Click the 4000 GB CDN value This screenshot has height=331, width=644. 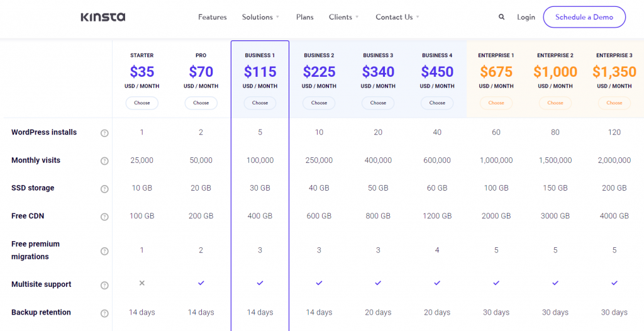(614, 216)
